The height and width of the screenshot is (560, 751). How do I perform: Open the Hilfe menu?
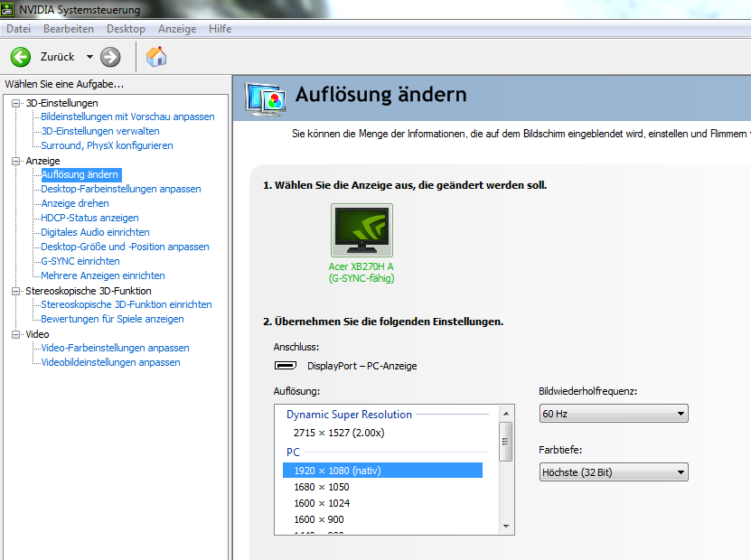click(220, 29)
